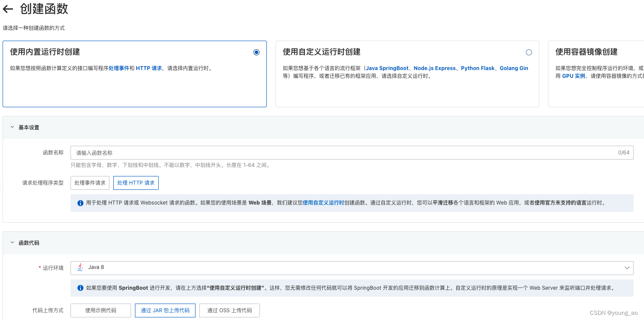Collapse the 函数代码 section
This screenshot has width=644, height=320.
coord(12,243)
